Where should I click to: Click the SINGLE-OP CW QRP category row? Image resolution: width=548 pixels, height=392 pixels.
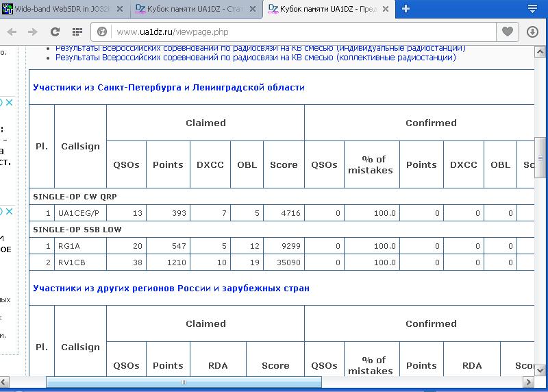click(282, 197)
